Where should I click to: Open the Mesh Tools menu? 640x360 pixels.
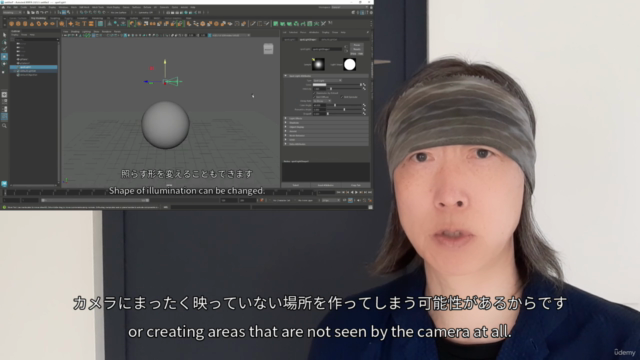pos(98,7)
